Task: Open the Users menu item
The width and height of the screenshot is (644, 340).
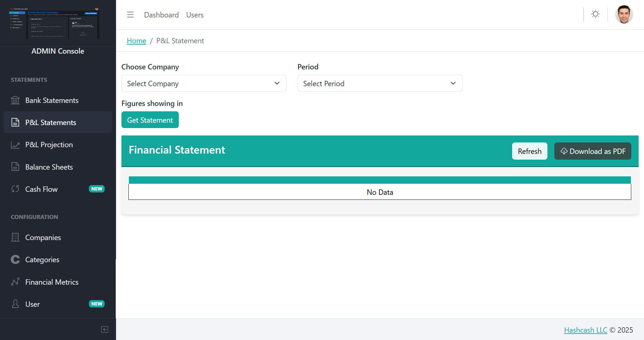Action: point(195,15)
